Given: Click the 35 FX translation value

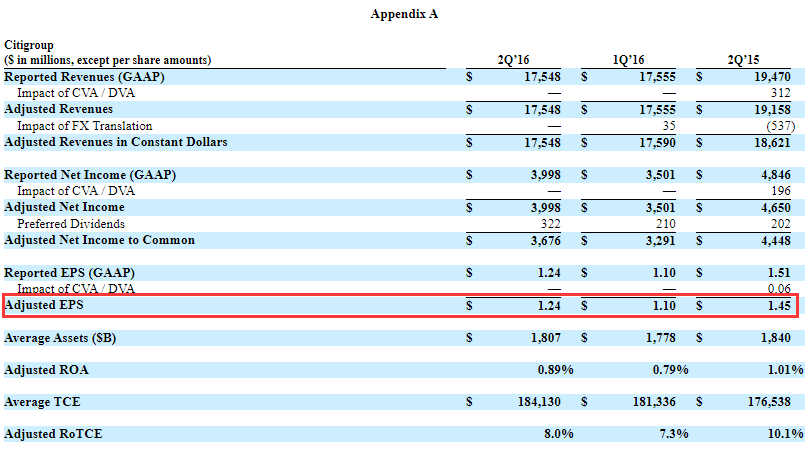Looking at the screenshot, I should [x=669, y=126].
